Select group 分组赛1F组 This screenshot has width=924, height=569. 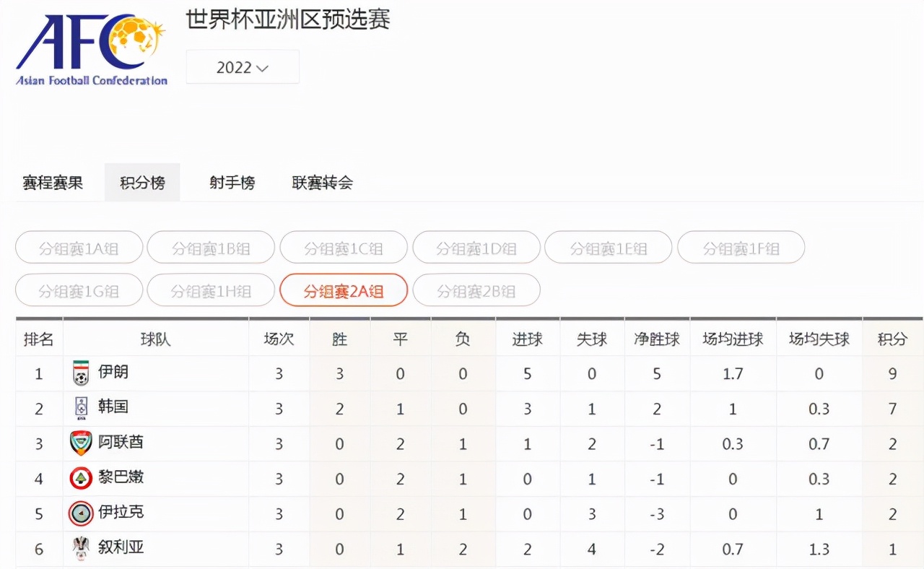pyautogui.click(x=741, y=248)
